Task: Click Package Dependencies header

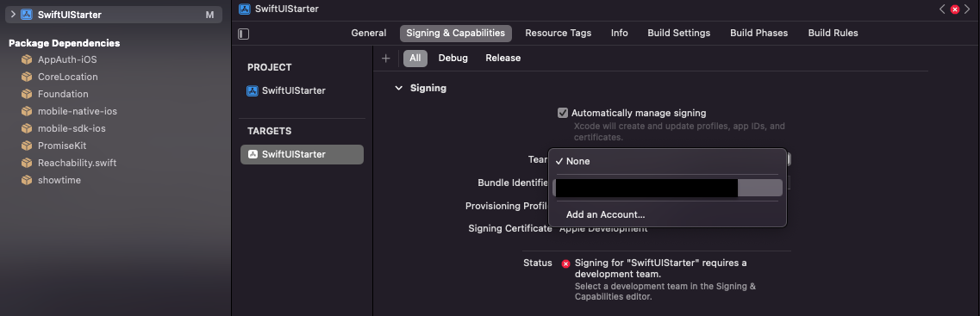Action: pos(65,43)
